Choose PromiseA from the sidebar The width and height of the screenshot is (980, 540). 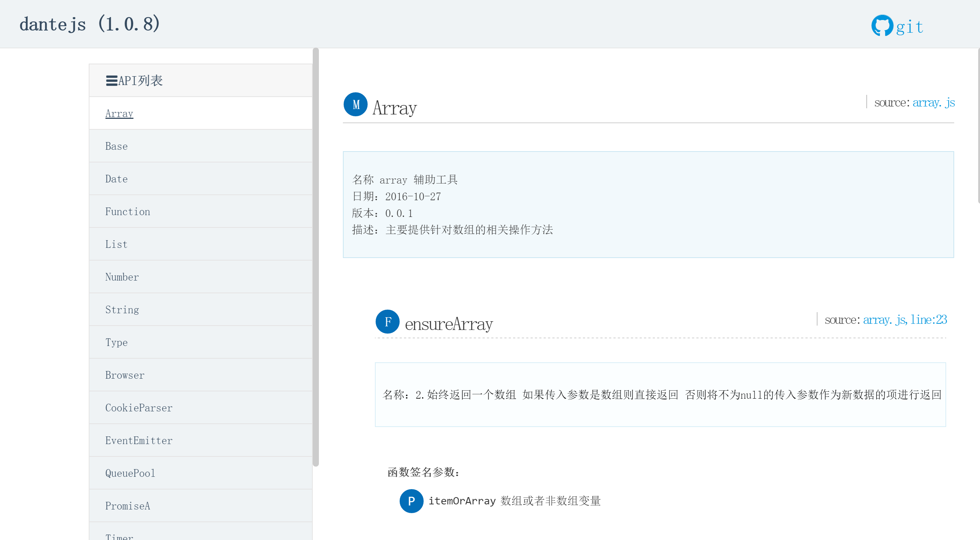[200, 506]
